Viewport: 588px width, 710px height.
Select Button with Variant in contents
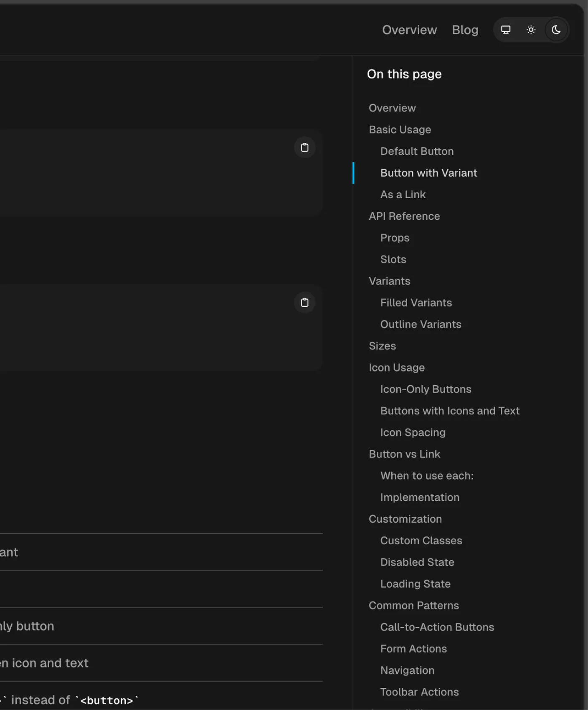pyautogui.click(x=428, y=173)
